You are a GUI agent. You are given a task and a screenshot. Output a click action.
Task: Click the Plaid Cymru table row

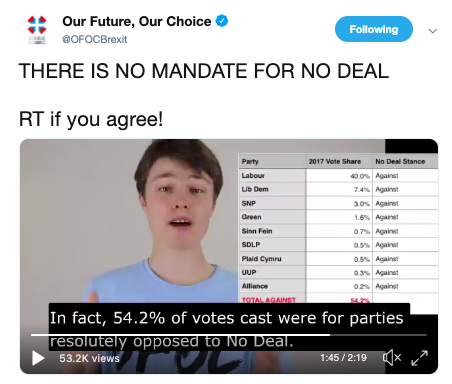point(338,259)
